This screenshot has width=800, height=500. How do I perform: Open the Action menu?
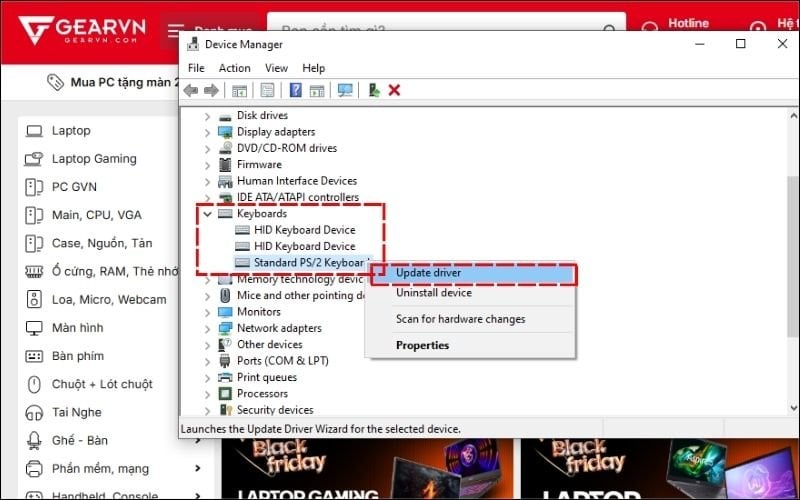(x=234, y=68)
